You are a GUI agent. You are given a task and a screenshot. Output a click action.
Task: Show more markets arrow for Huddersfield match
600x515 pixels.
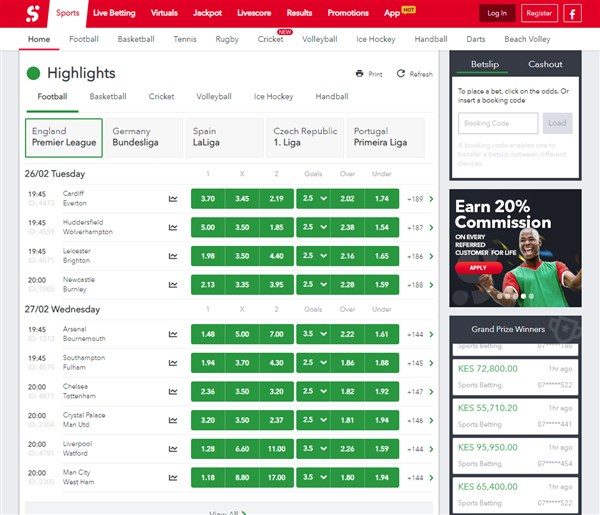point(431,228)
